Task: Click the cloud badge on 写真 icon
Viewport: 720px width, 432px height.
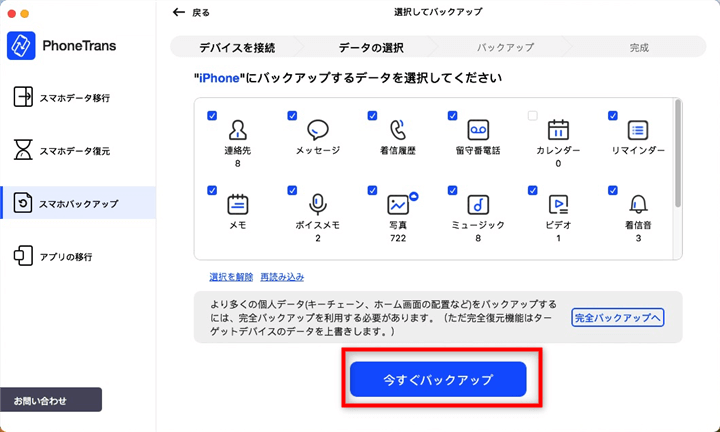Action: click(414, 196)
